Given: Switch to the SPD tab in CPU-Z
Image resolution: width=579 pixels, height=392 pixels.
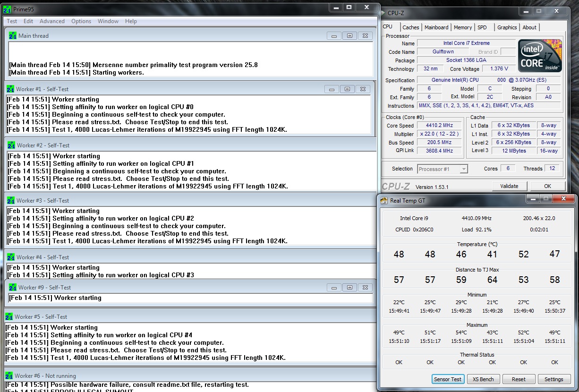Looking at the screenshot, I should (482, 27).
